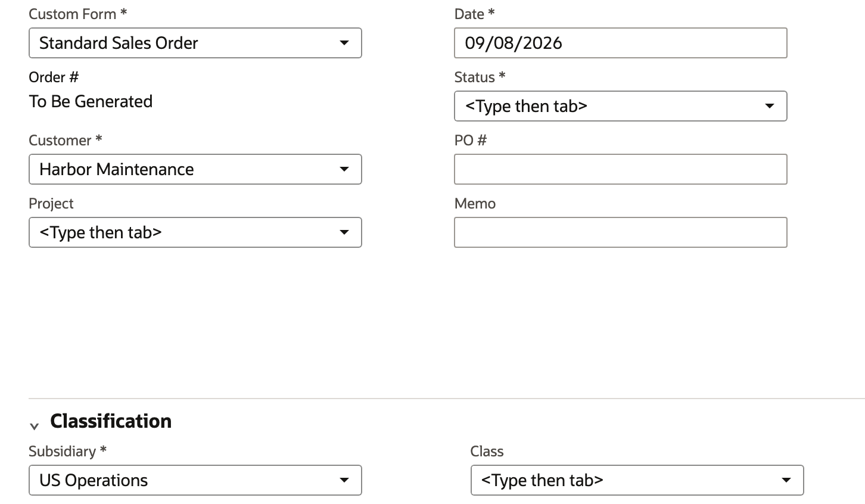This screenshot has height=504, width=865.
Task: Click the 'Project' field label
Action: tap(51, 204)
